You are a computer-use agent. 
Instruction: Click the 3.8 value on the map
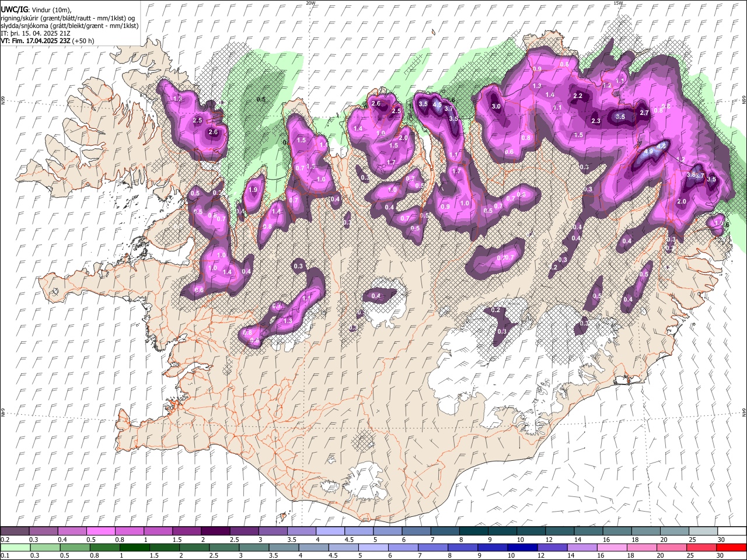691,174
